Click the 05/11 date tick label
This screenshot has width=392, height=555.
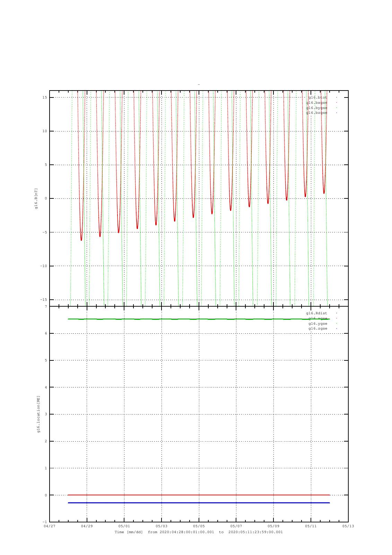point(311,526)
